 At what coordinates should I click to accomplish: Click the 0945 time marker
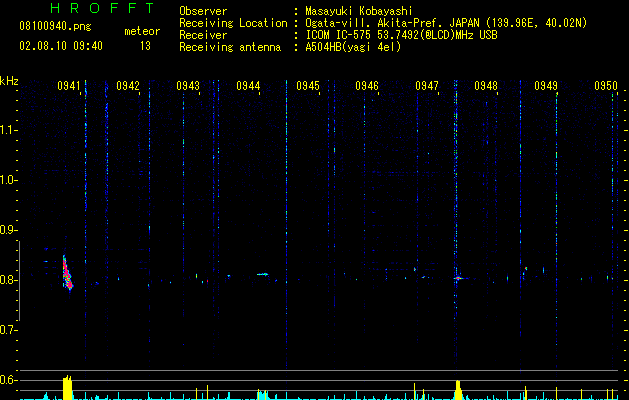[x=308, y=86]
